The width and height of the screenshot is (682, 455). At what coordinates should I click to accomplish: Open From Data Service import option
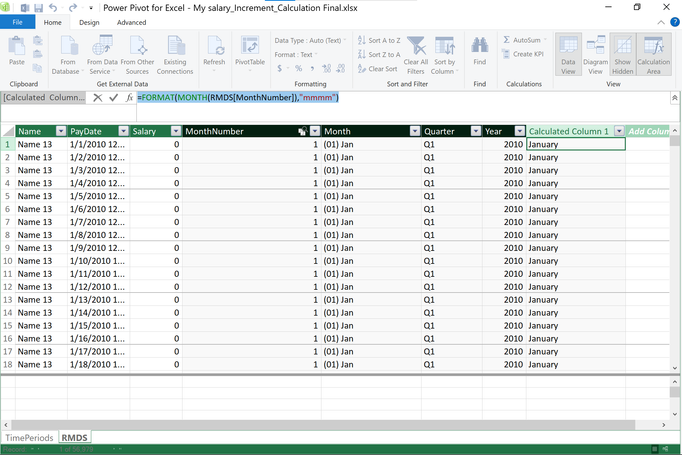[x=102, y=55]
